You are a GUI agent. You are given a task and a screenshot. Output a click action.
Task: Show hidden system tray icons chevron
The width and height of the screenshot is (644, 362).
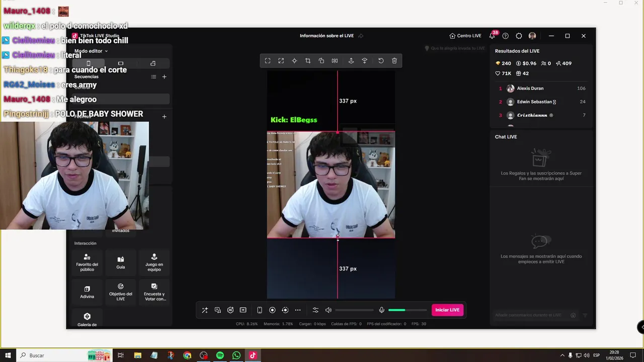pos(562,355)
